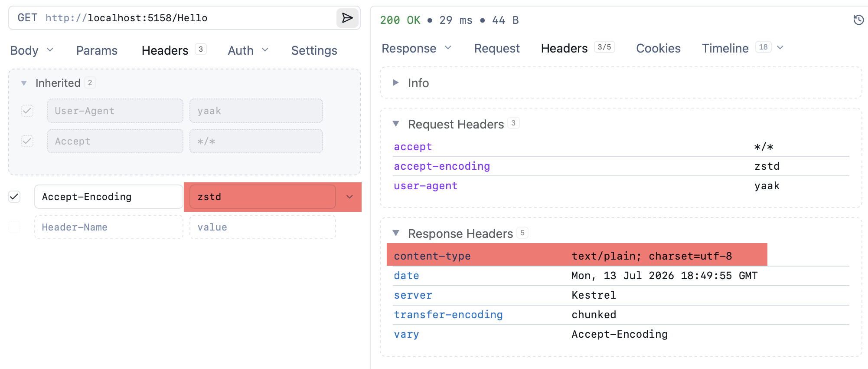
Task: Toggle the Accept-Encoding header checkbox
Action: [14, 197]
